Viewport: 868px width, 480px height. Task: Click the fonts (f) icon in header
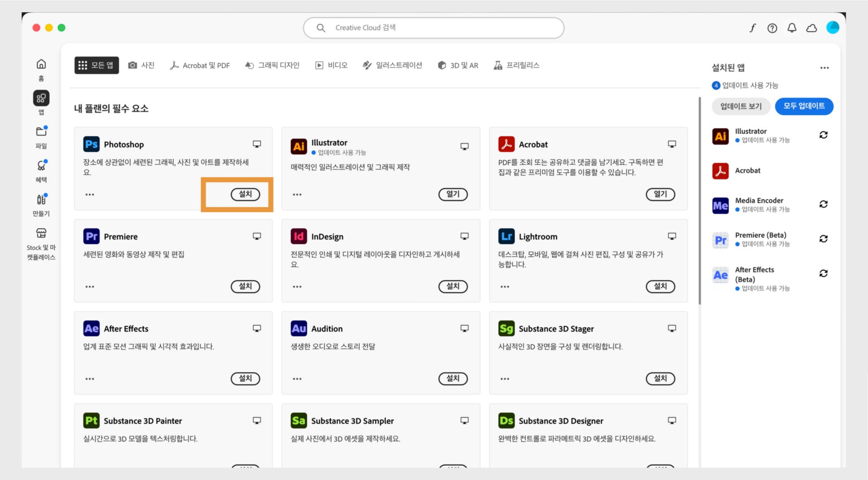[753, 28]
